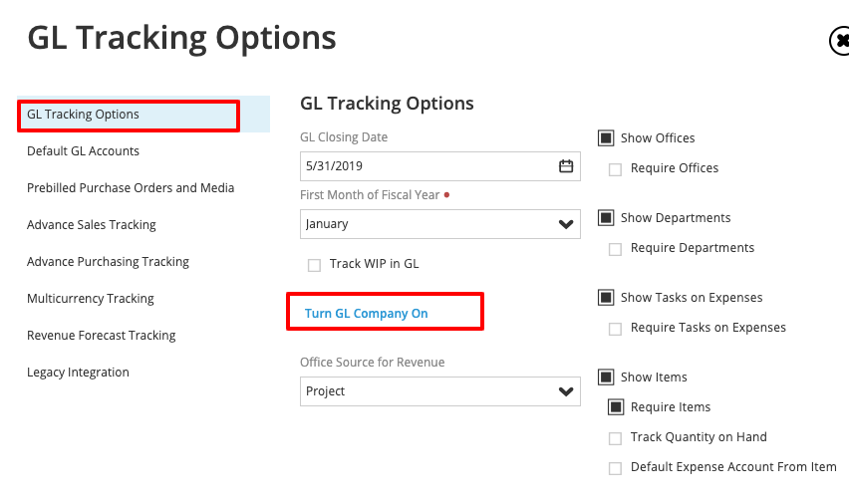Uncheck Show Tasks on Expenses

point(606,298)
